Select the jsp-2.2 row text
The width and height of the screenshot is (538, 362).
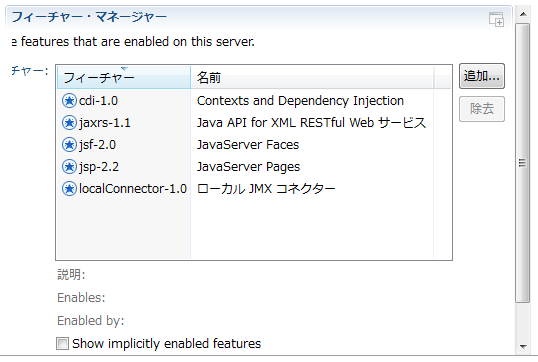[99, 167]
